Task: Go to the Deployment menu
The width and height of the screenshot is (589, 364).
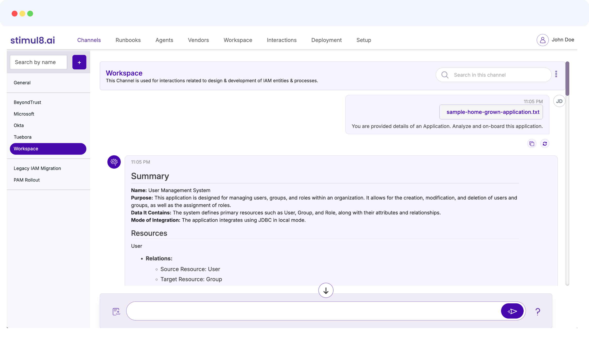Action: (x=326, y=40)
